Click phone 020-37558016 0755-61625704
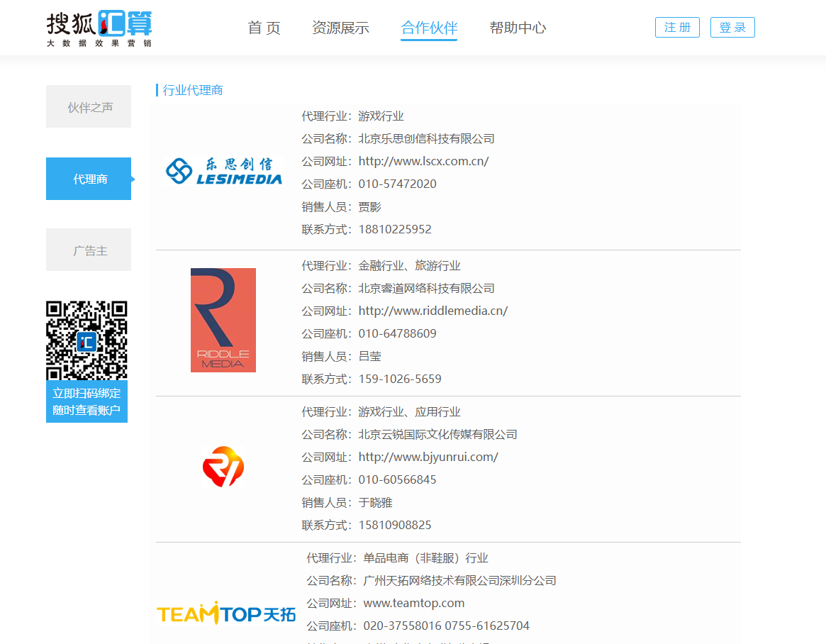826x644 pixels. [447, 626]
